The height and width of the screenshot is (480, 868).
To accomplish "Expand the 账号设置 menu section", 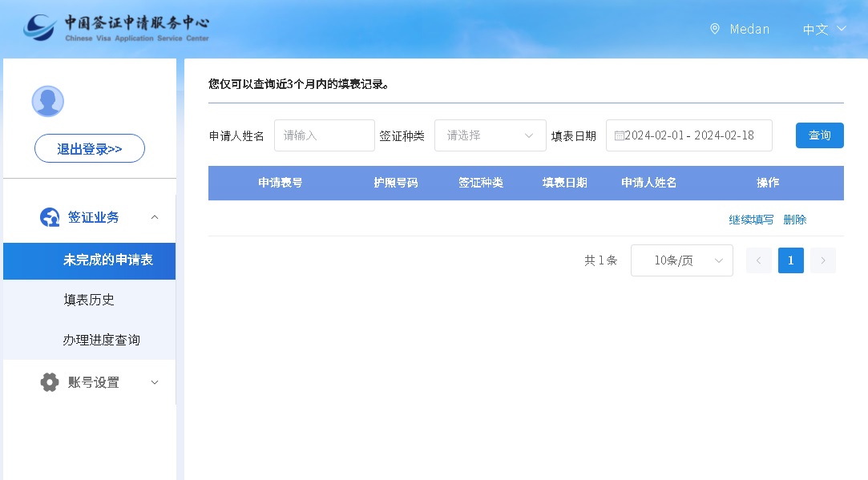I will pyautogui.click(x=155, y=382).
